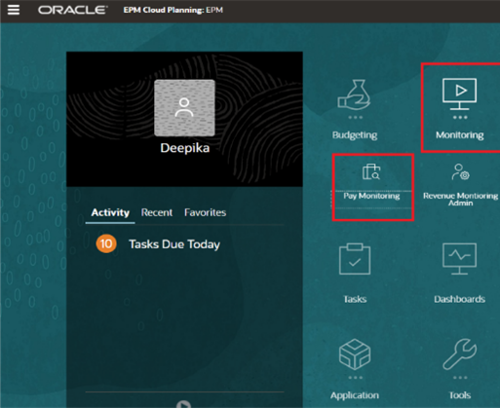The width and height of the screenshot is (500, 408).
Task: Click the Oracle logo
Action: (72, 10)
